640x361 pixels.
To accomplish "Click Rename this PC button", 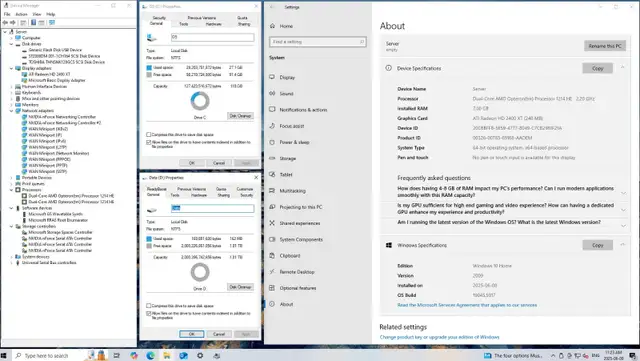I will pos(605,46).
